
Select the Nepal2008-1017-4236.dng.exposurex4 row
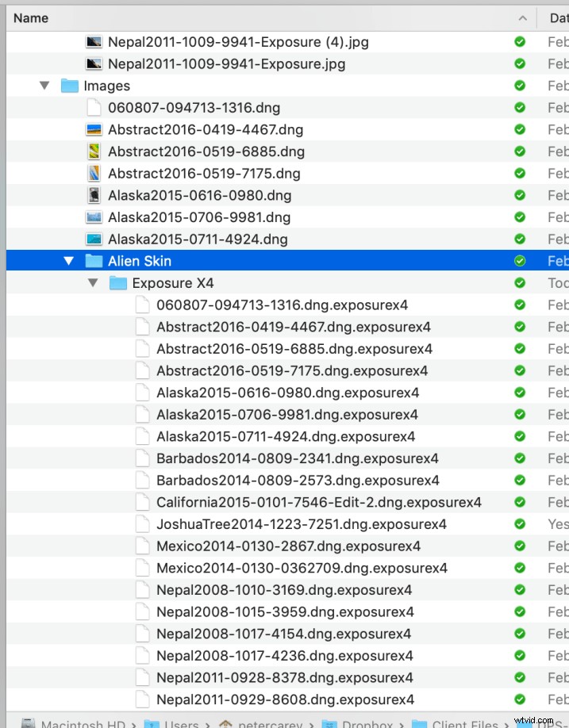(x=284, y=656)
